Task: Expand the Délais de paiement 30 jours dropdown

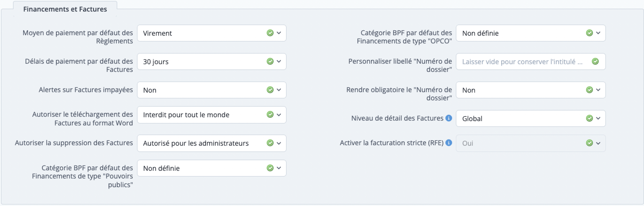Action: [x=212, y=62]
